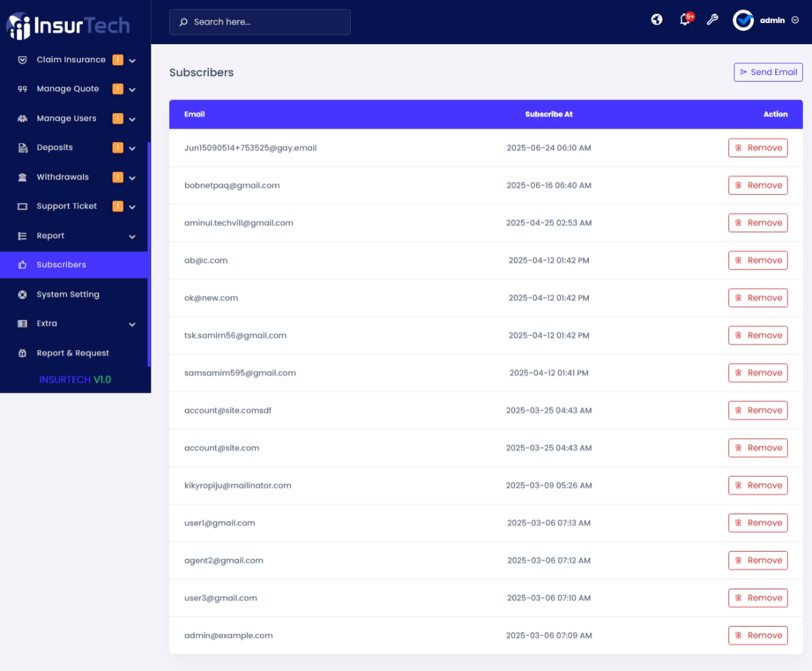The height and width of the screenshot is (671, 812).
Task: Click date 2025-04-12 01:41 PM
Action: coord(549,373)
